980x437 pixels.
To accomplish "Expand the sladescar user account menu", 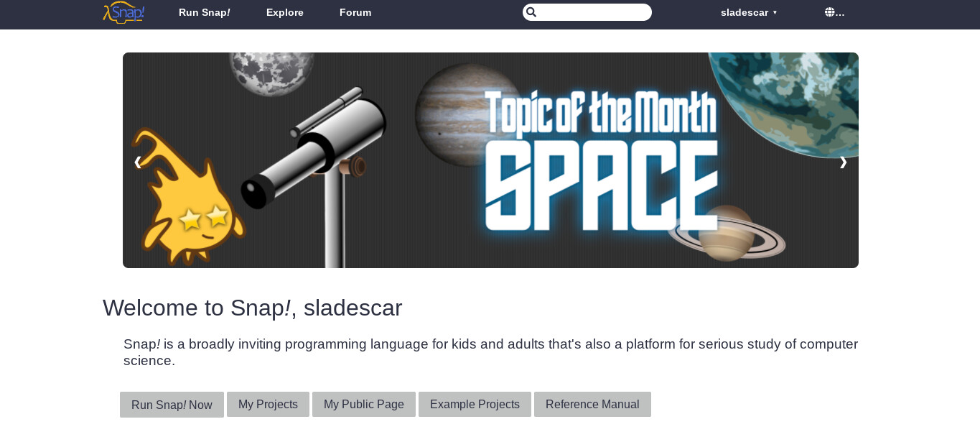I will [x=749, y=12].
